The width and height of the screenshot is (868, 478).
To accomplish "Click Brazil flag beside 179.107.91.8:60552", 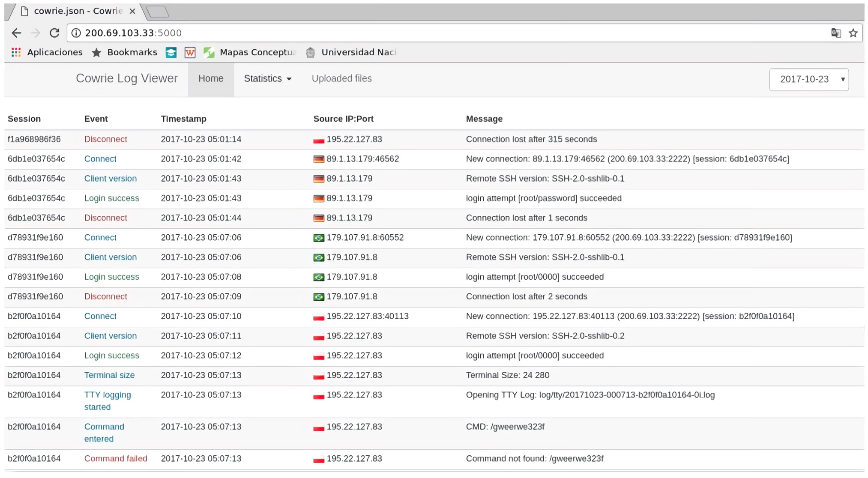I will point(318,238).
